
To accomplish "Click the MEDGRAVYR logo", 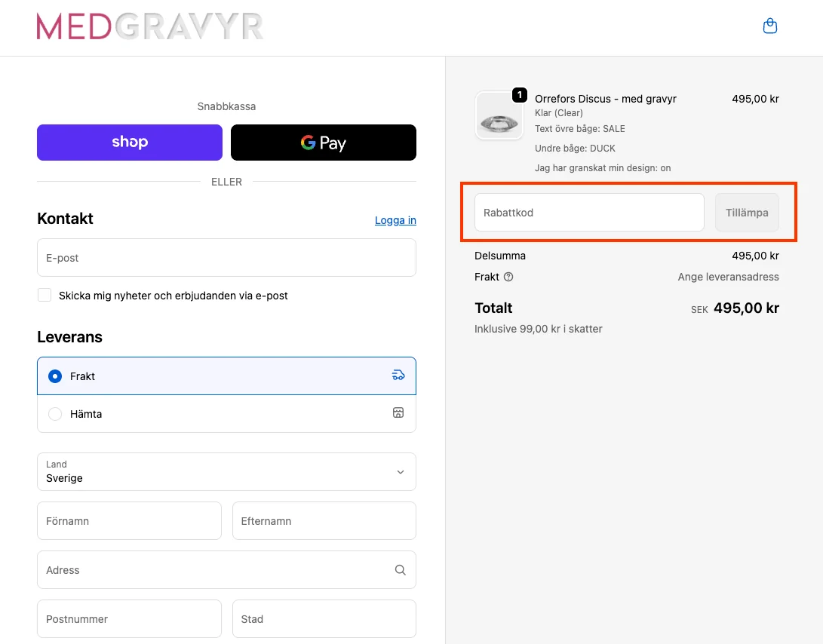I will click(150, 26).
